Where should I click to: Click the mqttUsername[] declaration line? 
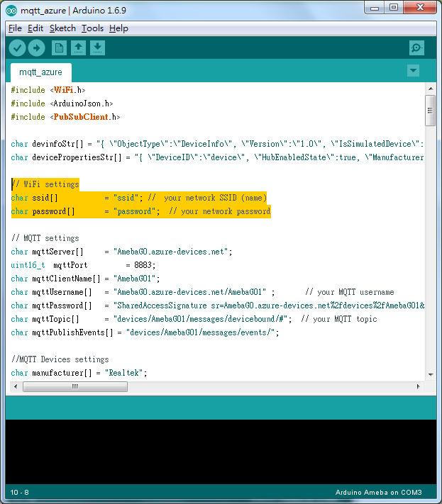[x=202, y=292]
